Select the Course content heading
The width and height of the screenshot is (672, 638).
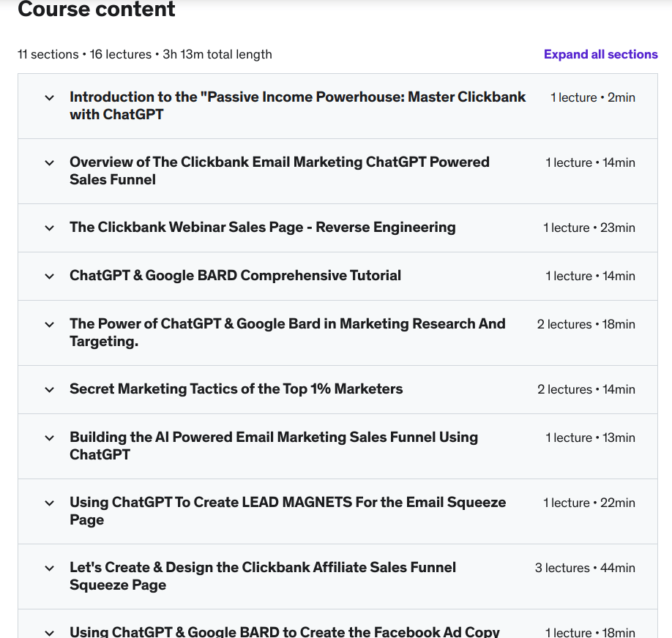pos(96,10)
